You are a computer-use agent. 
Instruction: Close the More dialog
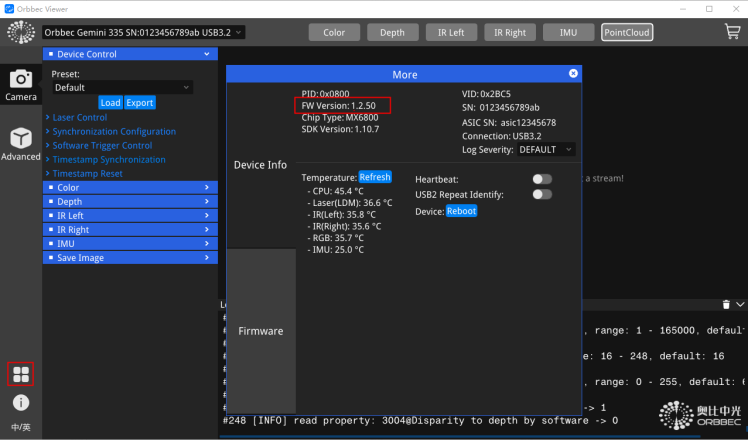pos(573,74)
